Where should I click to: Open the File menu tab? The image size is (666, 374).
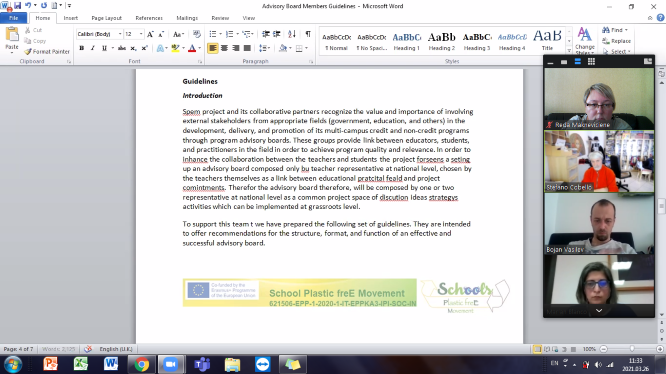tap(14, 18)
